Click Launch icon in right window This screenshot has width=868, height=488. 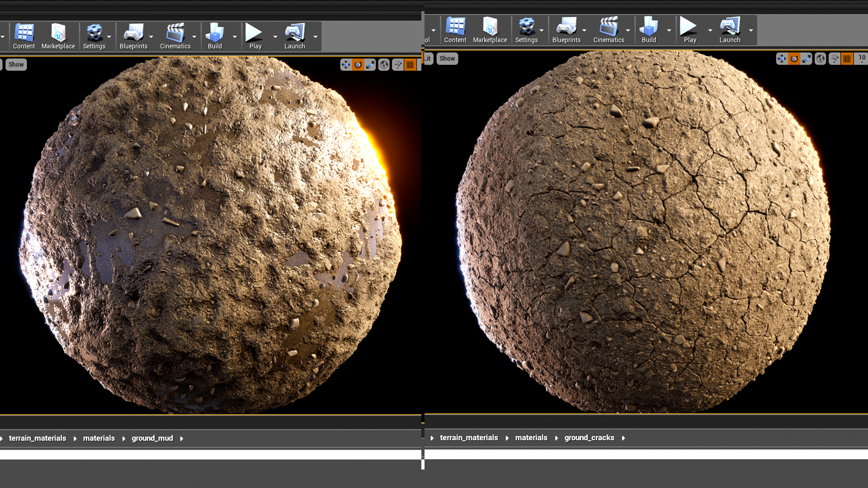pyautogui.click(x=730, y=30)
